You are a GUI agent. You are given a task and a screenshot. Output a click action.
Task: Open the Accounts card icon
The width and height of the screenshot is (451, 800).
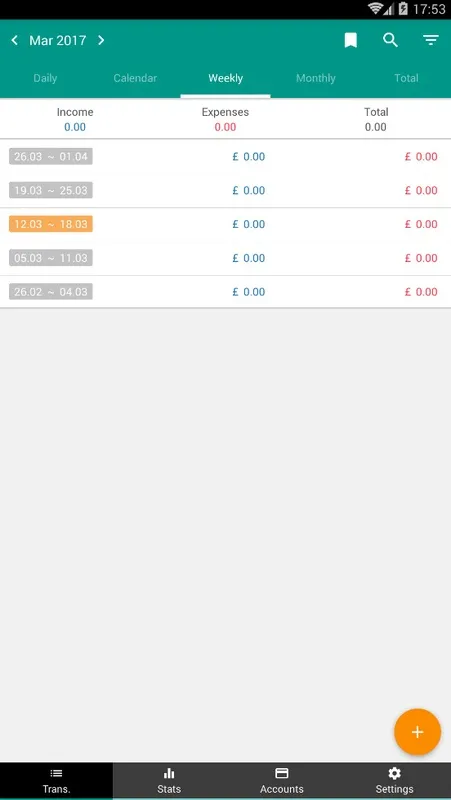[282, 773]
